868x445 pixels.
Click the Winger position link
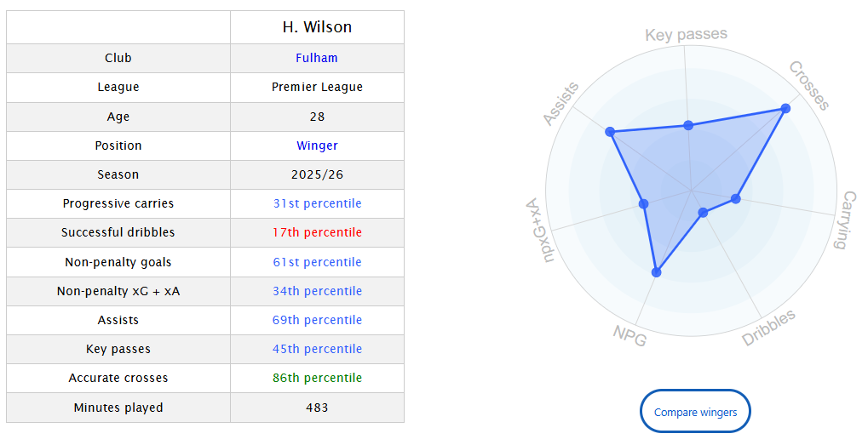(317, 145)
